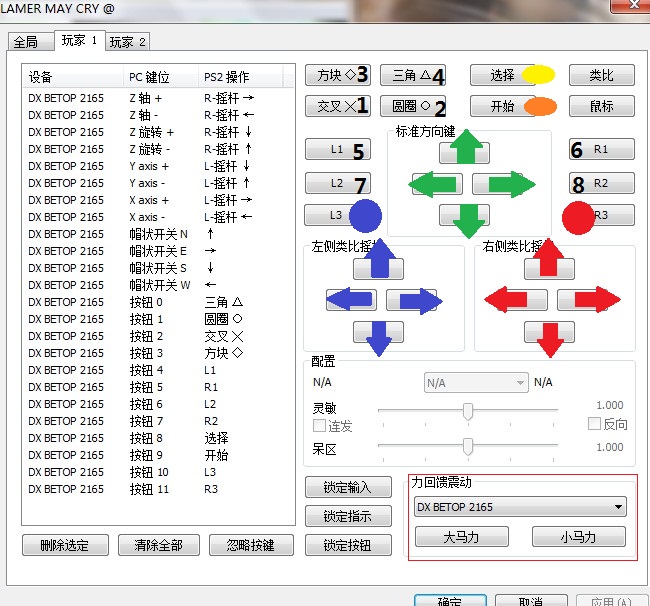This screenshot has height=606, width=650.
Task: Click the 锁定输入 button
Action: (346, 487)
